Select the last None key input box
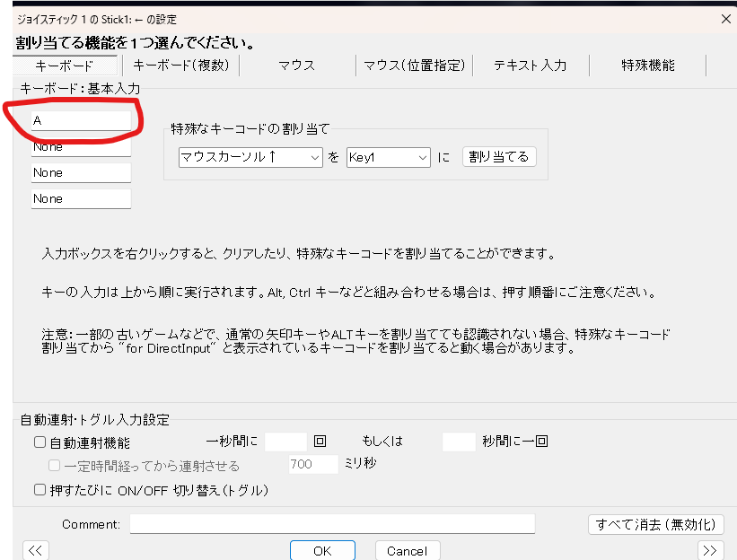737x560 pixels. 81,198
